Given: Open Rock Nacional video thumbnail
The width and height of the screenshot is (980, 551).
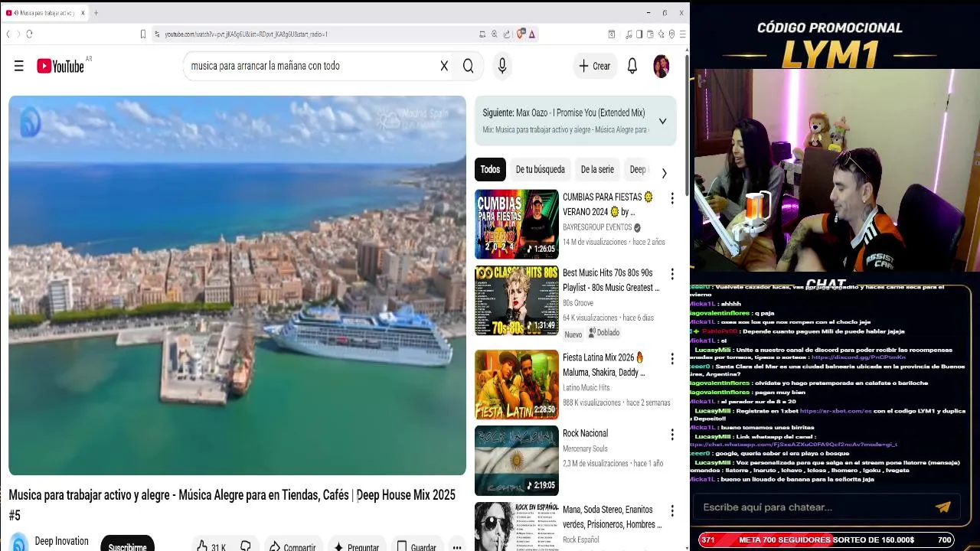Looking at the screenshot, I should click(517, 461).
